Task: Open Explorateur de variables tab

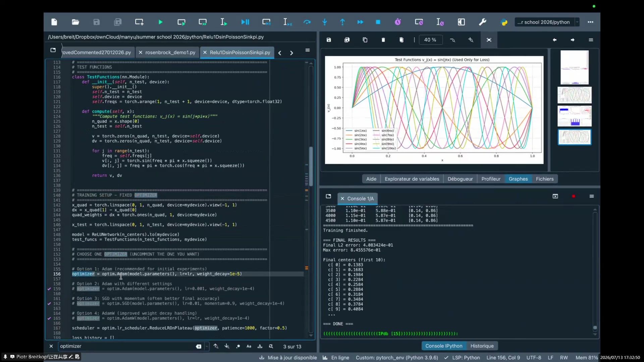Action: click(x=412, y=179)
